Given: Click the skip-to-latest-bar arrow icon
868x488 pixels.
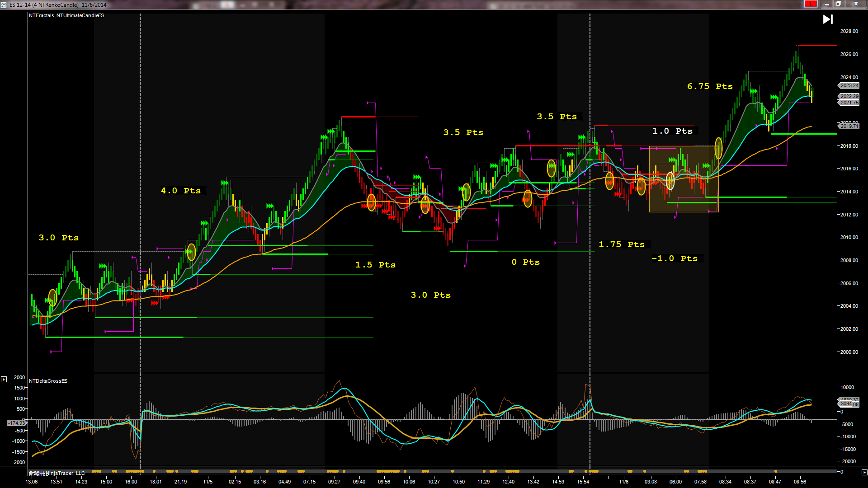Looking at the screenshot, I should click(x=827, y=19).
